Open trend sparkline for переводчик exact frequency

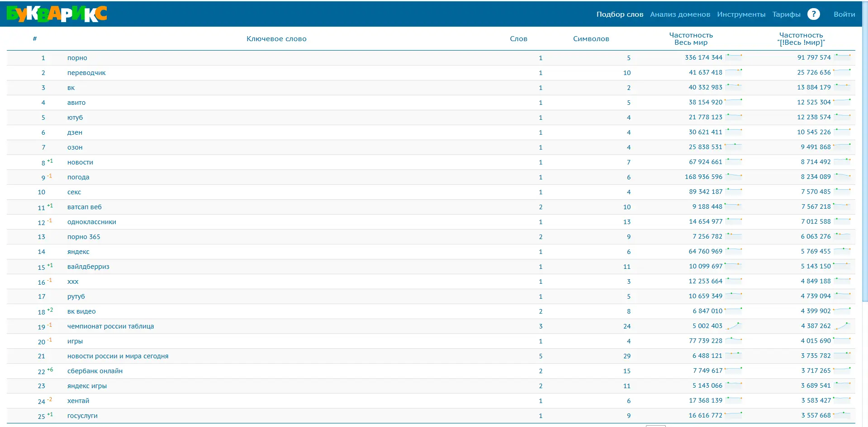coord(842,72)
